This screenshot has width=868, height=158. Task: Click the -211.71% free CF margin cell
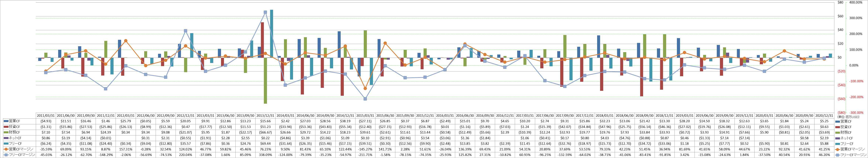point(365,155)
